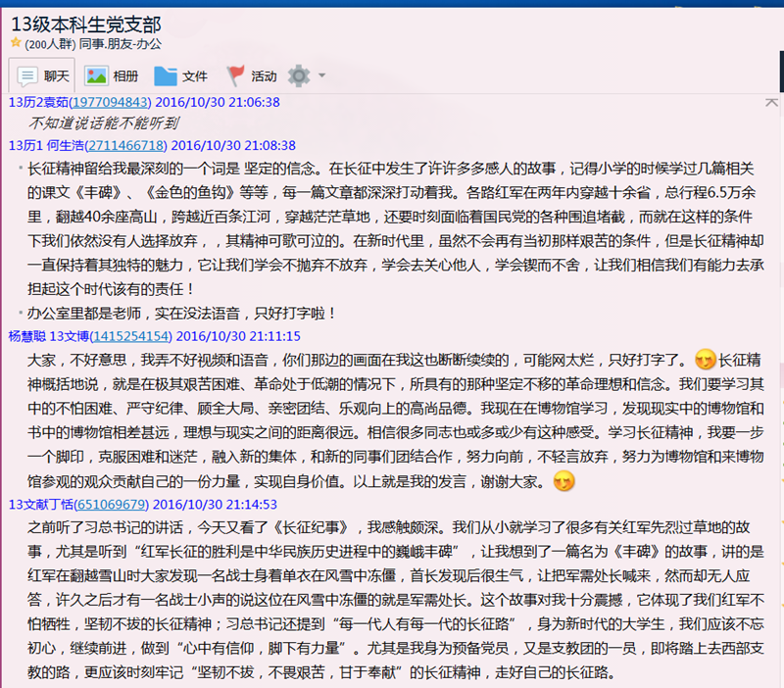Viewport: 784px width, 688px height.
Task: Open the 活动 activity tab
Action: click(251, 75)
